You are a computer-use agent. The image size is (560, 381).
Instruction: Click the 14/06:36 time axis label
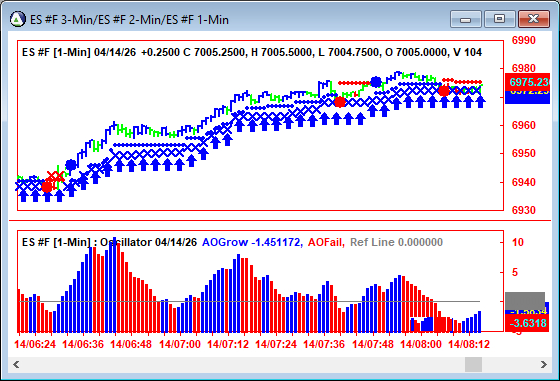point(83,344)
